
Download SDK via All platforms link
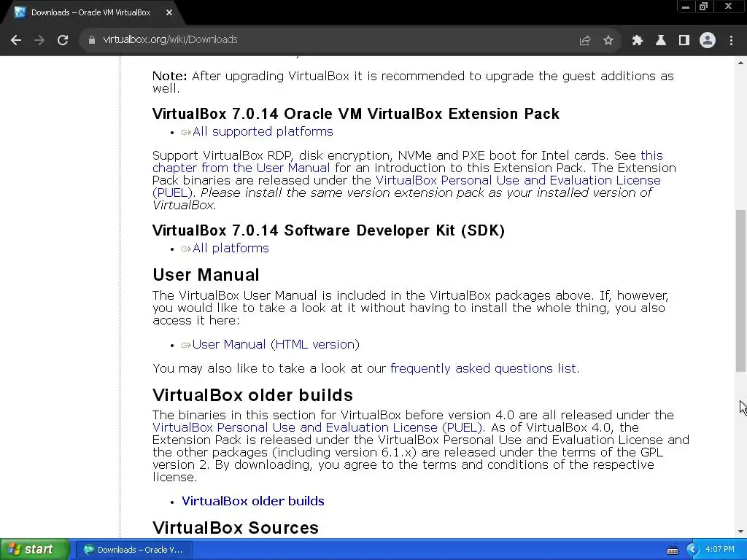231,248
